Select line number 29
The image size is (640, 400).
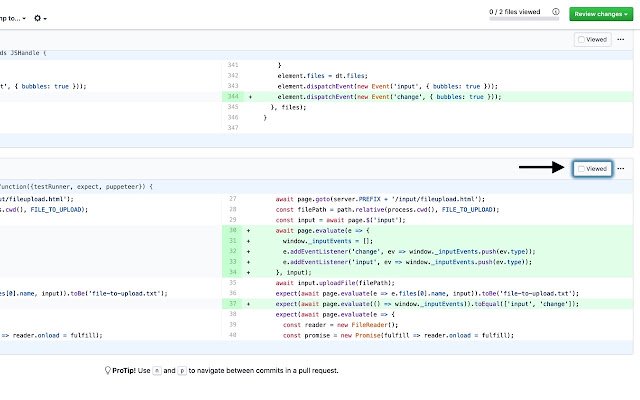point(233,220)
